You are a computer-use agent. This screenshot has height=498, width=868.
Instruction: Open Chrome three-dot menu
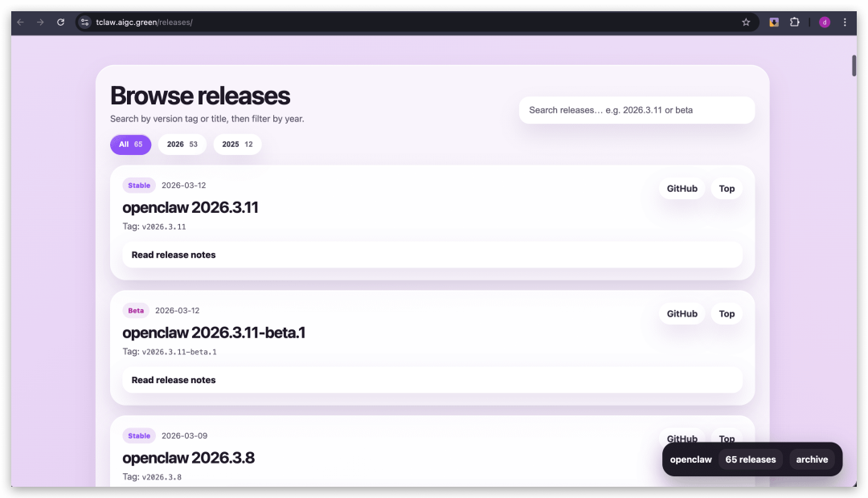point(845,22)
